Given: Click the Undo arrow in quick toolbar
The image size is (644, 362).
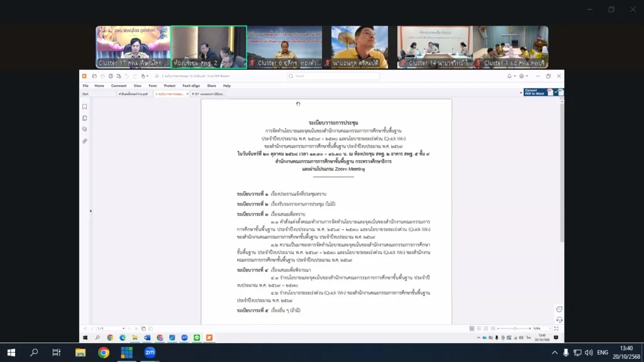Looking at the screenshot, I should (x=125, y=76).
